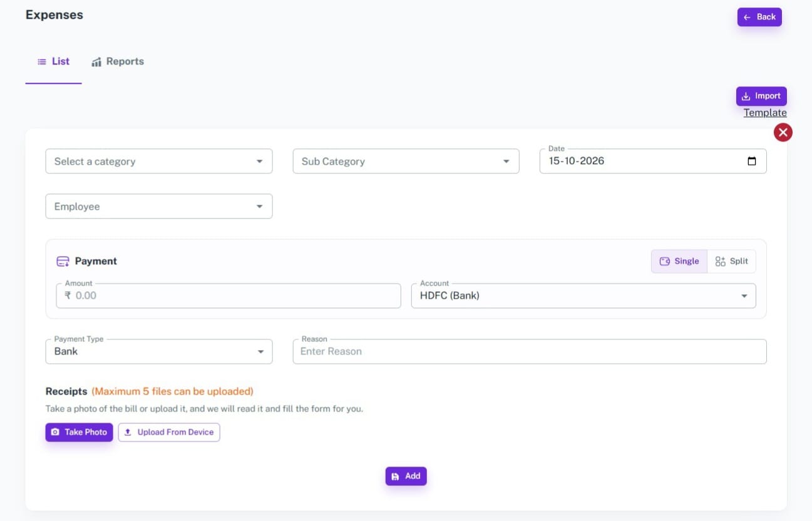Expand the Sub Category dropdown

pyautogui.click(x=406, y=161)
